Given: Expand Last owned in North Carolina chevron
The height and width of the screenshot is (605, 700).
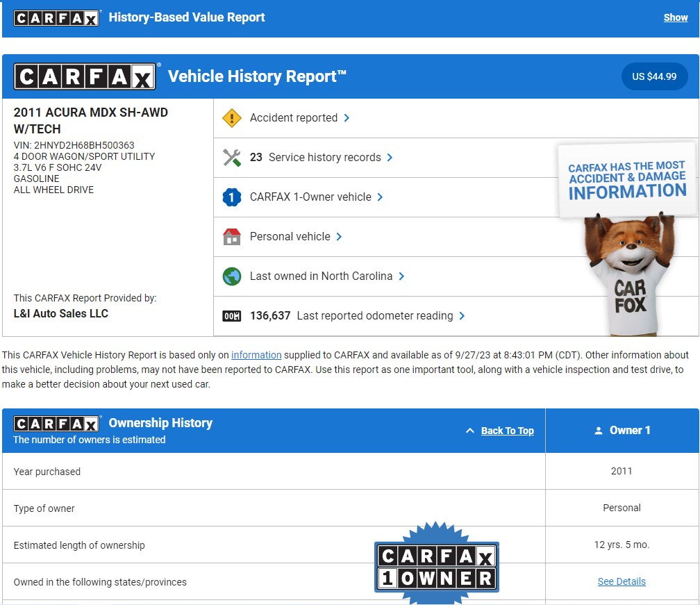Looking at the screenshot, I should [x=401, y=276].
